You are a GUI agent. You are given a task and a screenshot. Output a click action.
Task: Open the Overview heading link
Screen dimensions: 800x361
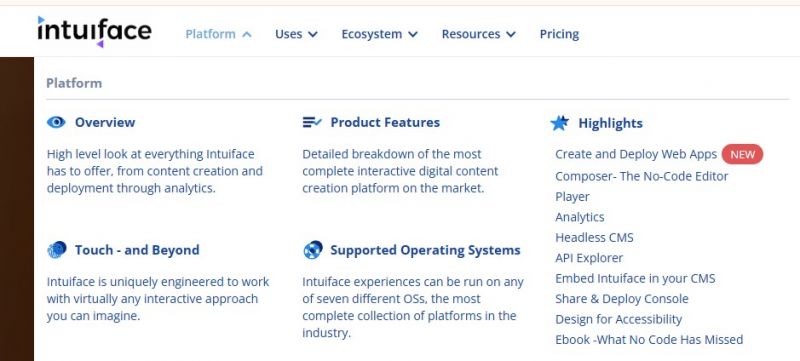point(105,122)
